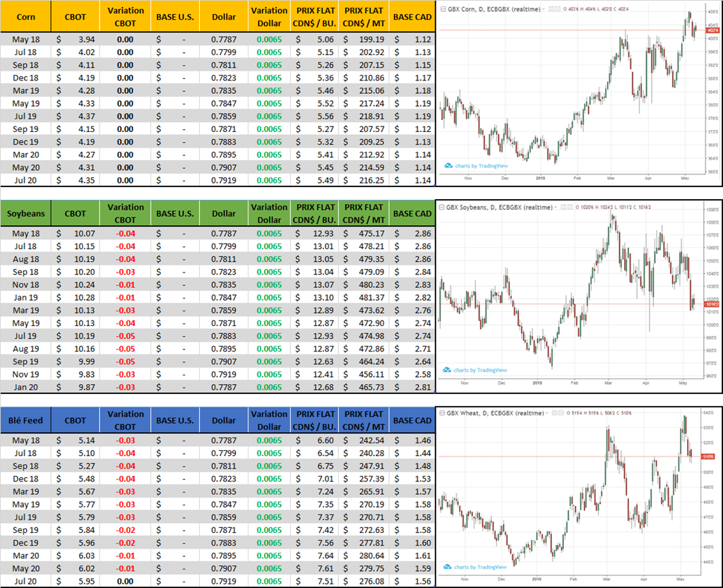Click Corn price per MT 199.19
The height and width of the screenshot is (588, 723).
(371, 40)
